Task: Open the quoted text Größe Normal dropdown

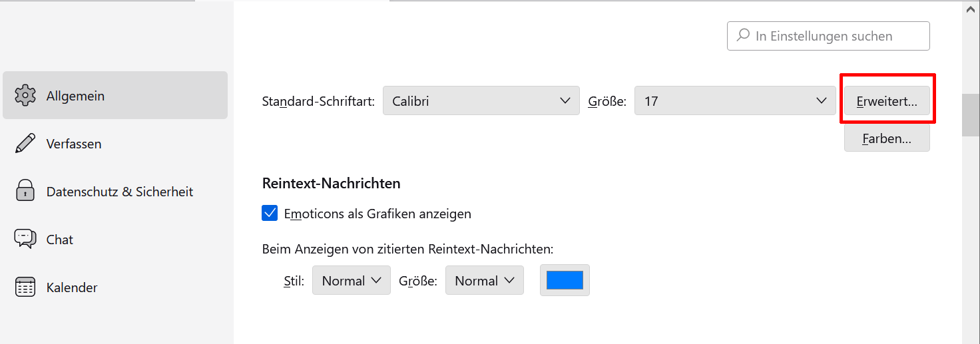Action: pos(484,281)
